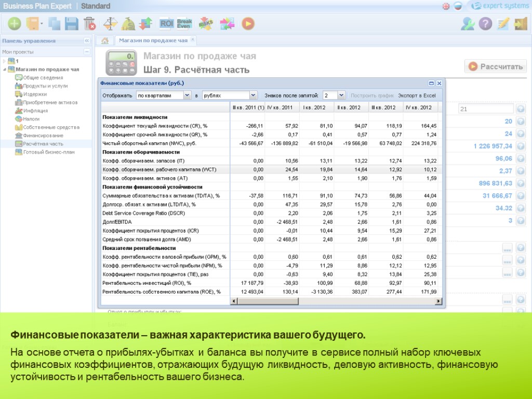Viewport: 532px width, 399px height.
Task: Click scroll right arrow in table scrollbar
Action: [x=438, y=301]
